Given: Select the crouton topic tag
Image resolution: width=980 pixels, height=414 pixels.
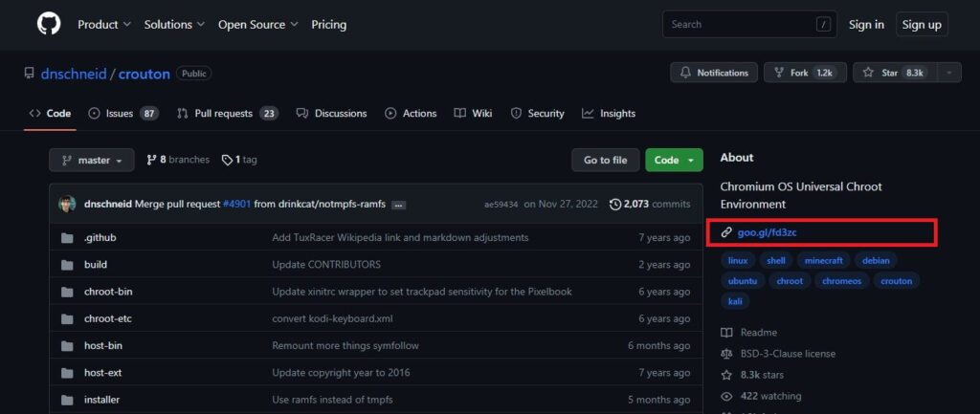Looking at the screenshot, I should click(896, 281).
